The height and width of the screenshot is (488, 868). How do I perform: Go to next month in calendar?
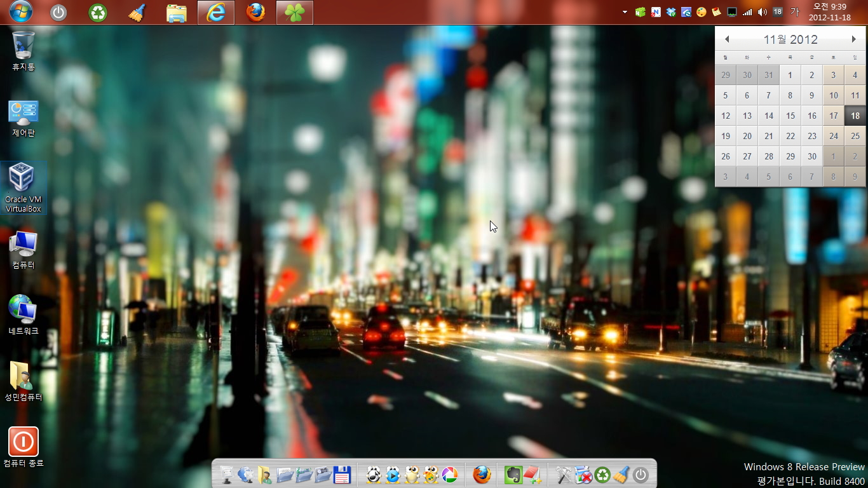tap(854, 39)
